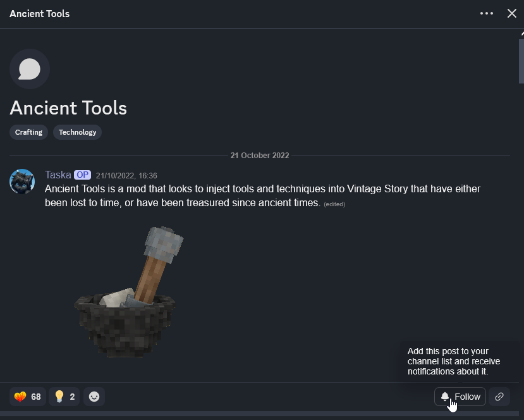The width and height of the screenshot is (524, 420).
Task: Click the 21 October 2022 date divider
Action: [260, 156]
